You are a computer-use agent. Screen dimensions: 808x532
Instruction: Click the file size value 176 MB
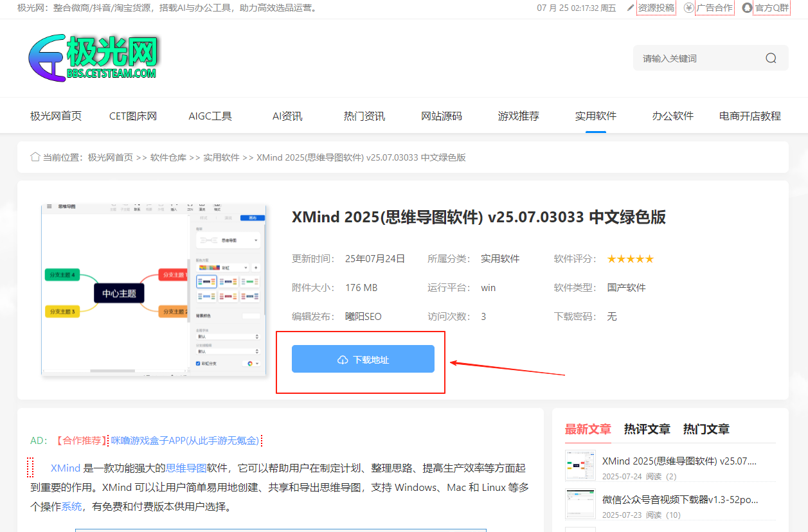coord(361,288)
